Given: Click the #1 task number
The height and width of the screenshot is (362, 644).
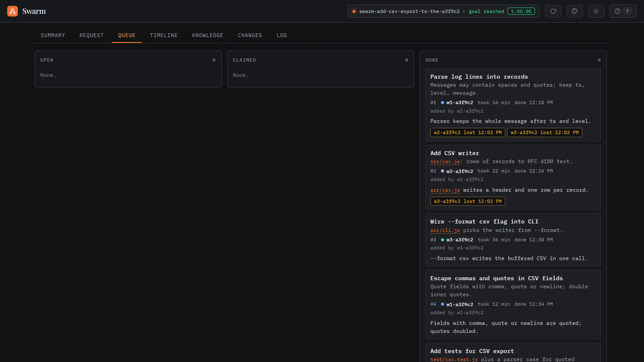Looking at the screenshot, I should [x=433, y=102].
